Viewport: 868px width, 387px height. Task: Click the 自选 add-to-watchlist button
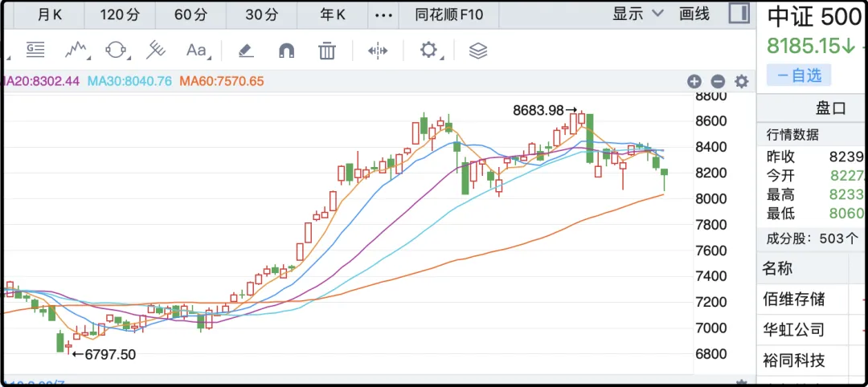point(799,75)
